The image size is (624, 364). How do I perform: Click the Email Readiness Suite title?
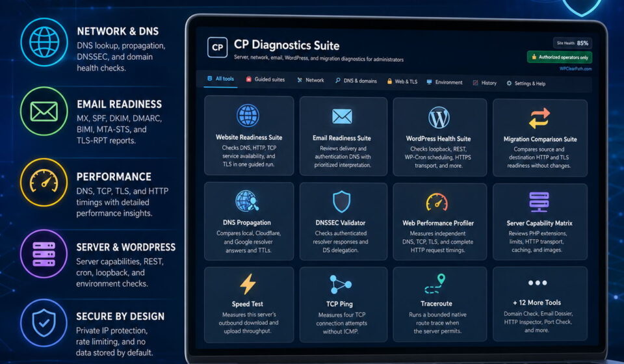(x=342, y=138)
